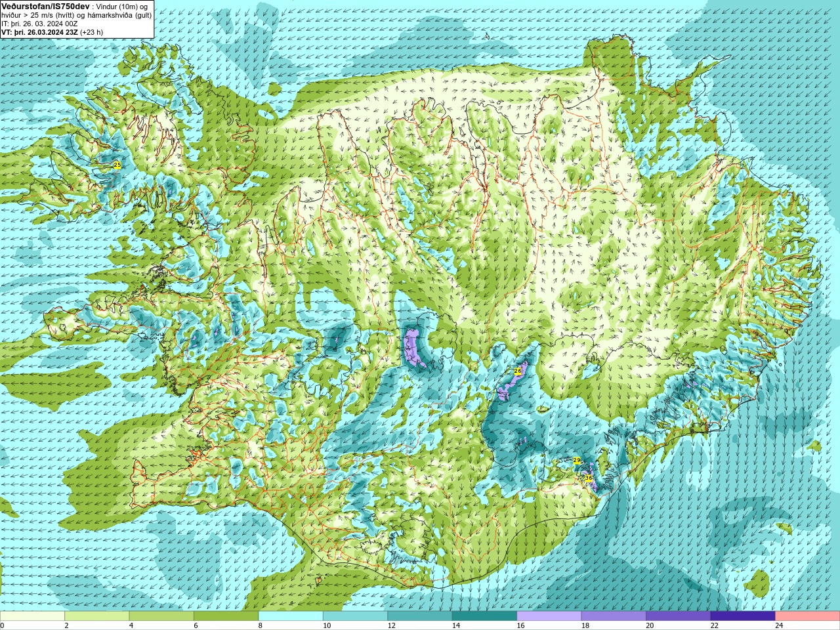
Task: Click the lavender 16–18 m/s legend swatch
Action: tap(549, 616)
